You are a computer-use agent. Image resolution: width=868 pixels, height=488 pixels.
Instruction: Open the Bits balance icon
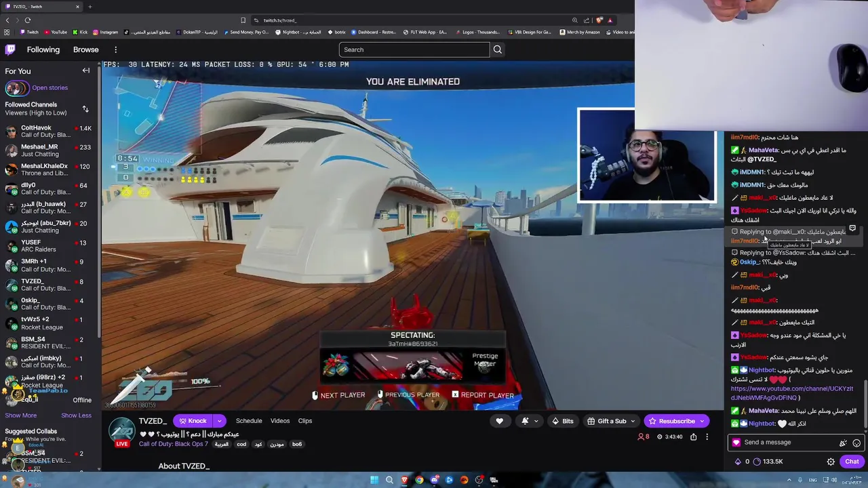click(738, 462)
